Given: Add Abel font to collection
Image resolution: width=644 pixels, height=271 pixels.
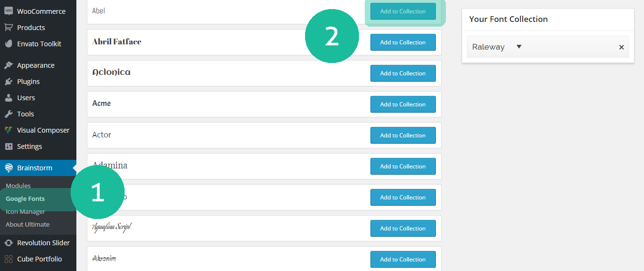Looking at the screenshot, I should coord(403,11).
